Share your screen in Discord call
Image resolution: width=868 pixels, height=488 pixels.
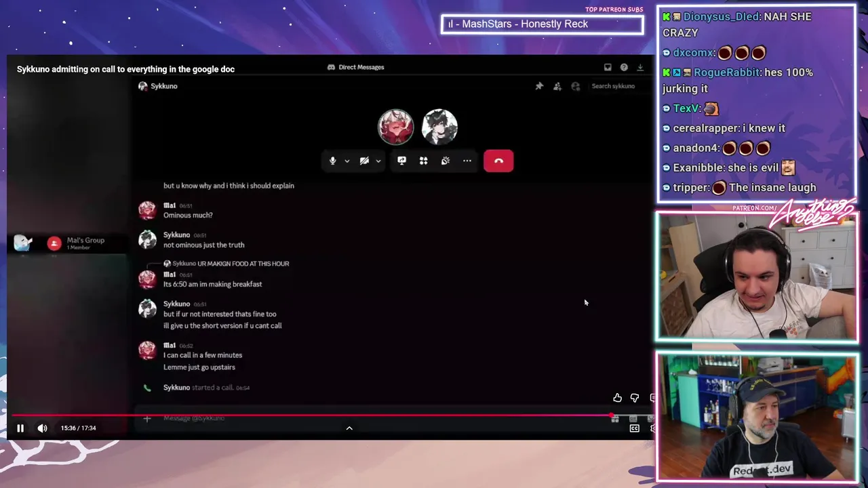point(401,161)
